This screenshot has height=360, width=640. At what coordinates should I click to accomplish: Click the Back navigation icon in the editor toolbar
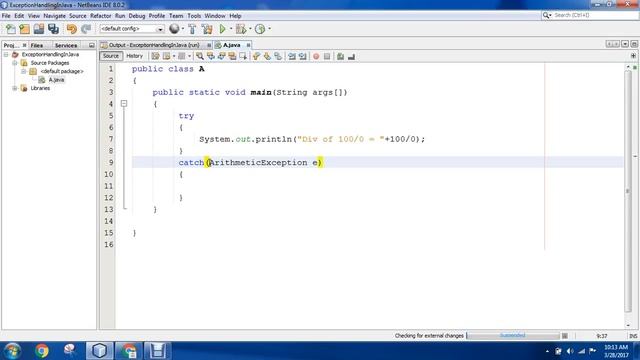167,56
